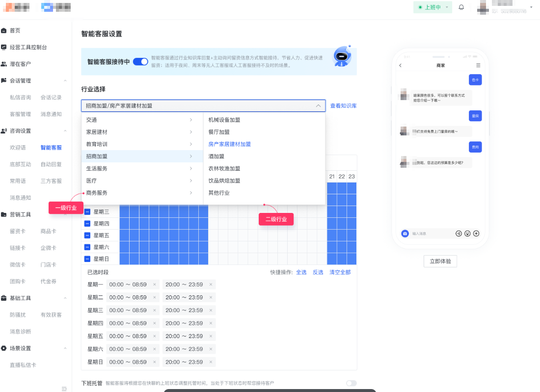Uncheck the 星期日 checkbox
Viewport: 540px width, 392px height.
tap(87, 258)
